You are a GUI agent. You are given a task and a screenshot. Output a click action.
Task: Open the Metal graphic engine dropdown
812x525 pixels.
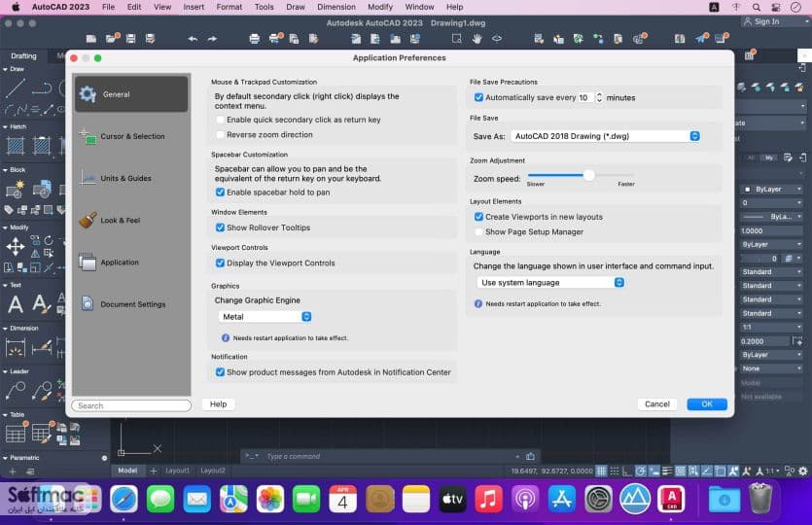pyautogui.click(x=265, y=316)
